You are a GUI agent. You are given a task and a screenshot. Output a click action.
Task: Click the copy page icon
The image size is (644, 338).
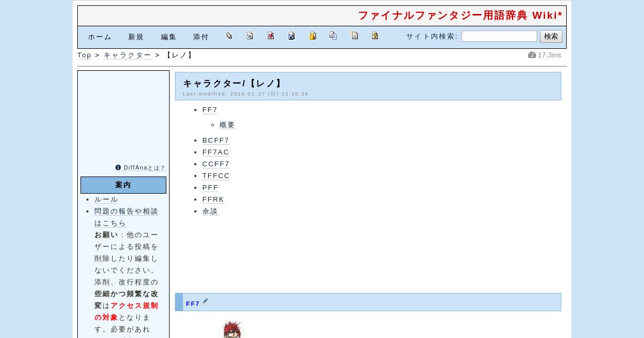click(333, 36)
